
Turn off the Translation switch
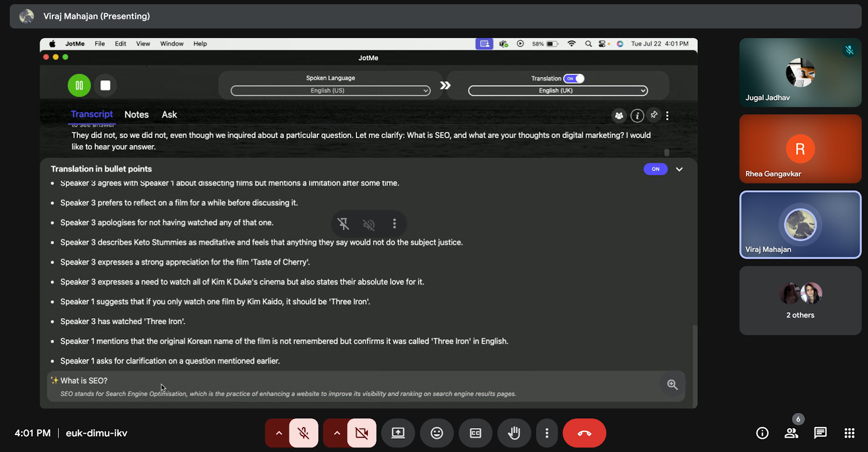click(x=573, y=79)
